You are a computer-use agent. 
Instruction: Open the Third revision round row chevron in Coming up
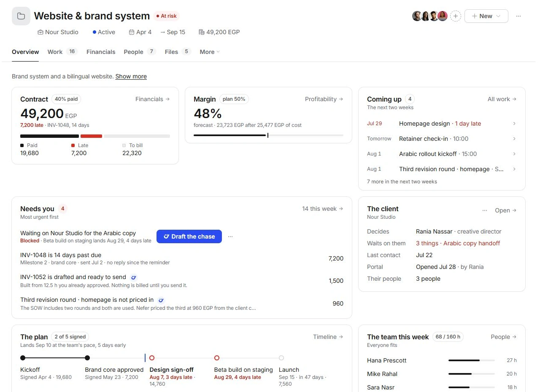click(x=514, y=169)
